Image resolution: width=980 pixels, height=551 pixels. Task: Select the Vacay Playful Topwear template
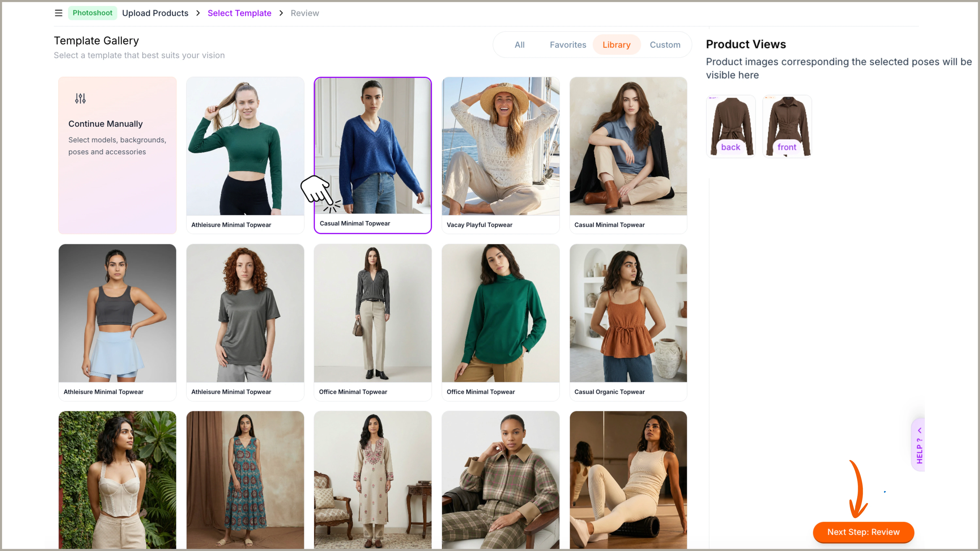tap(500, 146)
